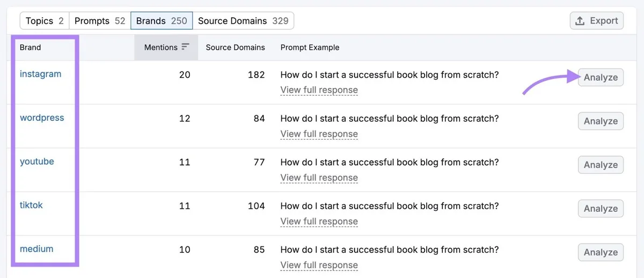The image size is (644, 278).
Task: Click the Brand column header
Action: [30, 47]
